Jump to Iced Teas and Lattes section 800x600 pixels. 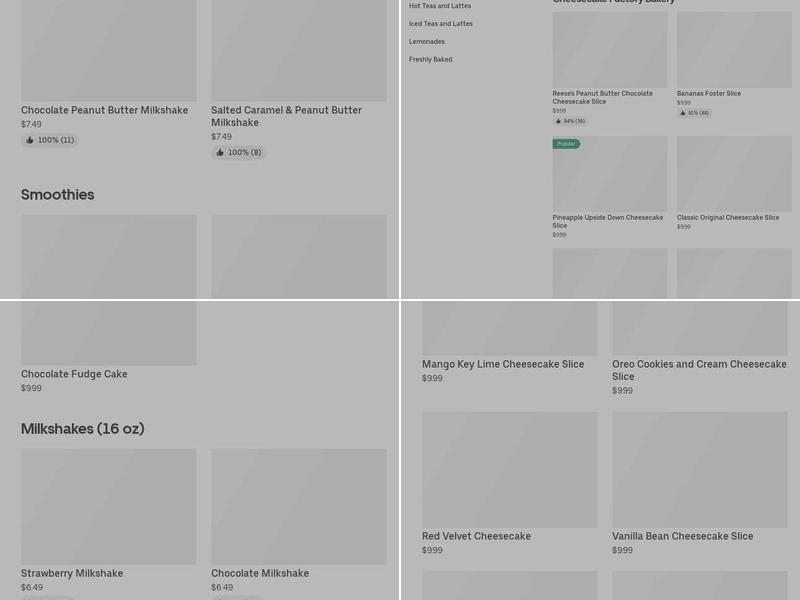[441, 23]
